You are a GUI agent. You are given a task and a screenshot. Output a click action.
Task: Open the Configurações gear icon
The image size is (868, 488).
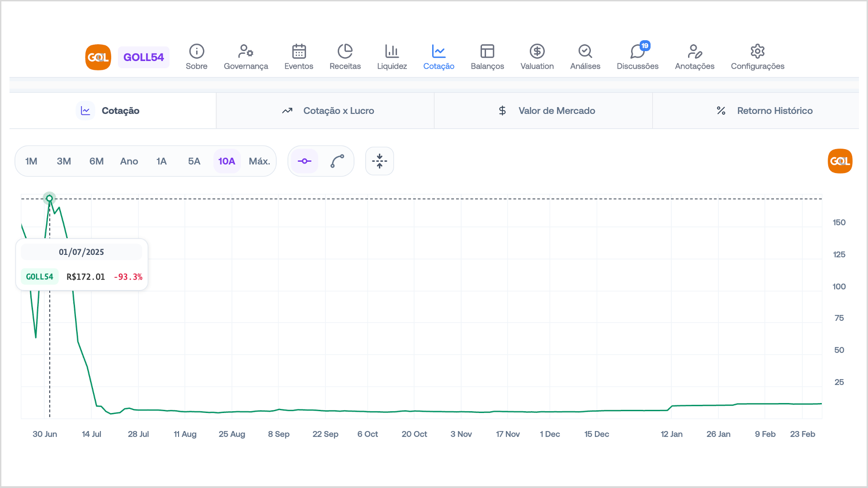point(757,52)
